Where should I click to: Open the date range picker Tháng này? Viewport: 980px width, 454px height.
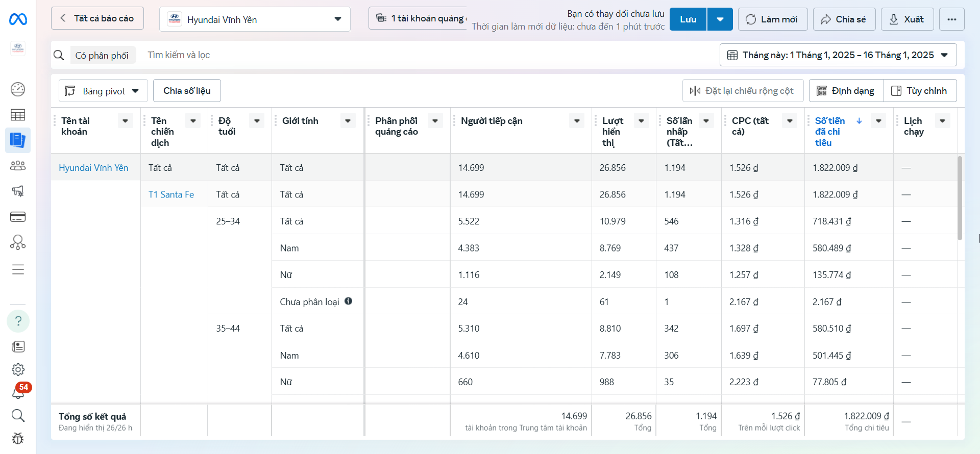pos(838,55)
